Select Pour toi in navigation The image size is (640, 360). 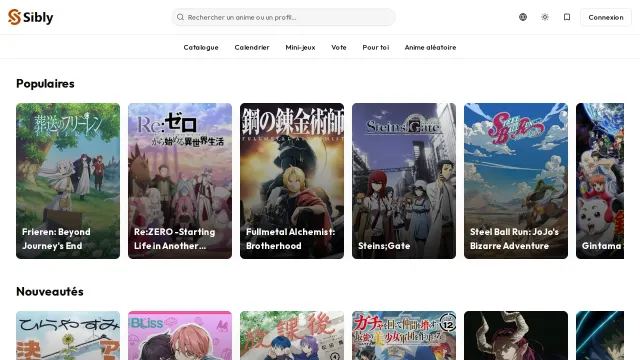(x=376, y=47)
